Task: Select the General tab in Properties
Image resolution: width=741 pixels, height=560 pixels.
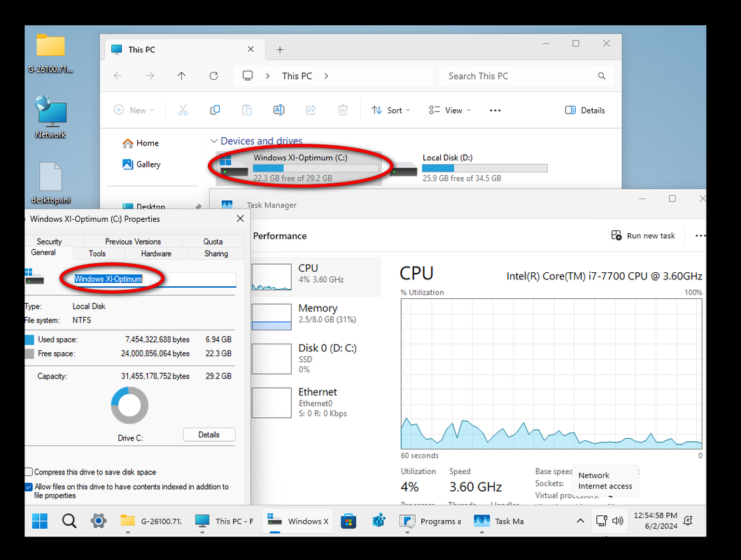Action: [x=43, y=253]
